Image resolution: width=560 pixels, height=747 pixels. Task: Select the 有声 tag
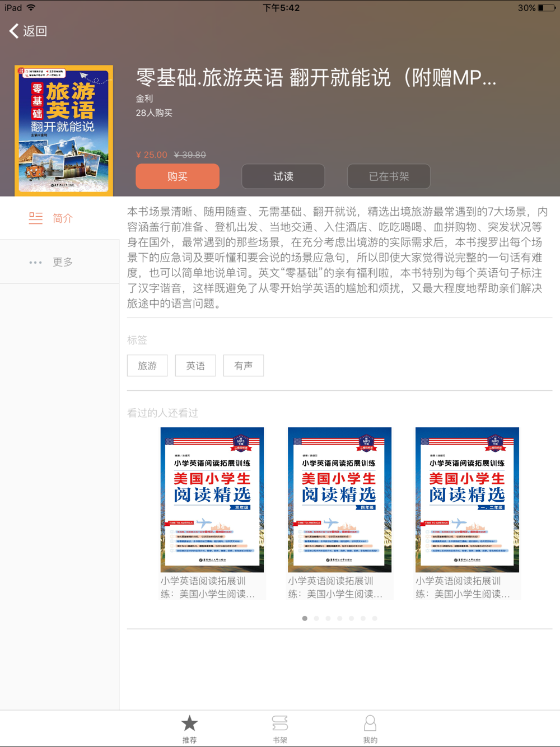tap(243, 366)
